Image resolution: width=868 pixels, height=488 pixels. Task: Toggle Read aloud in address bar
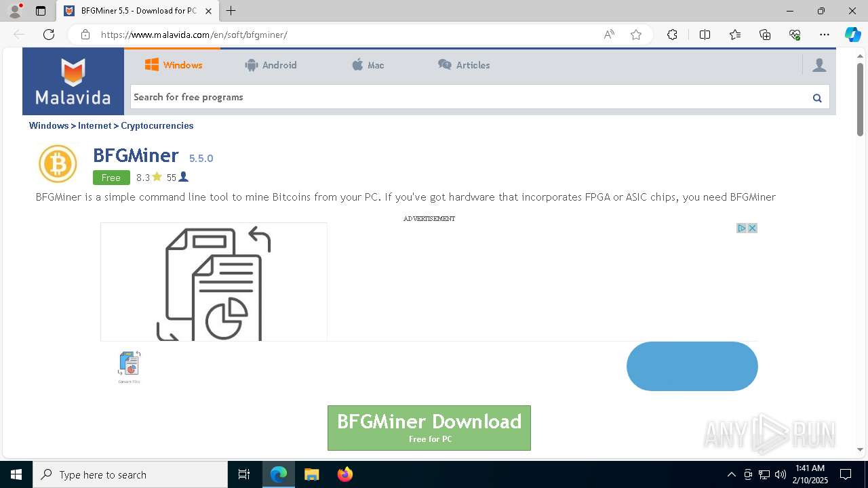click(609, 35)
